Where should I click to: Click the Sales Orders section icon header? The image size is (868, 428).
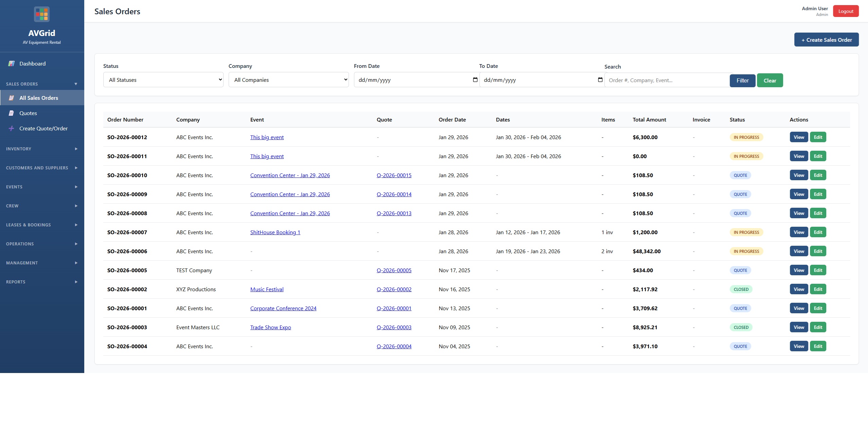22,84
